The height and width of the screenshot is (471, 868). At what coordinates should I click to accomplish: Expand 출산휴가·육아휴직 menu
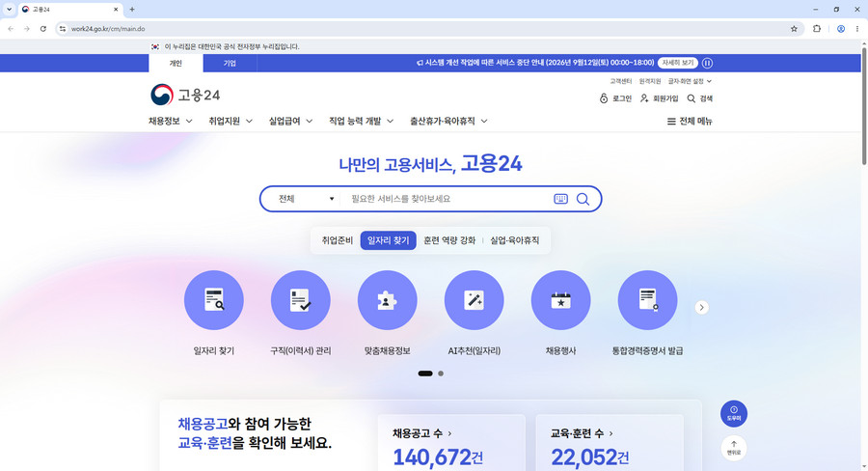coord(448,121)
